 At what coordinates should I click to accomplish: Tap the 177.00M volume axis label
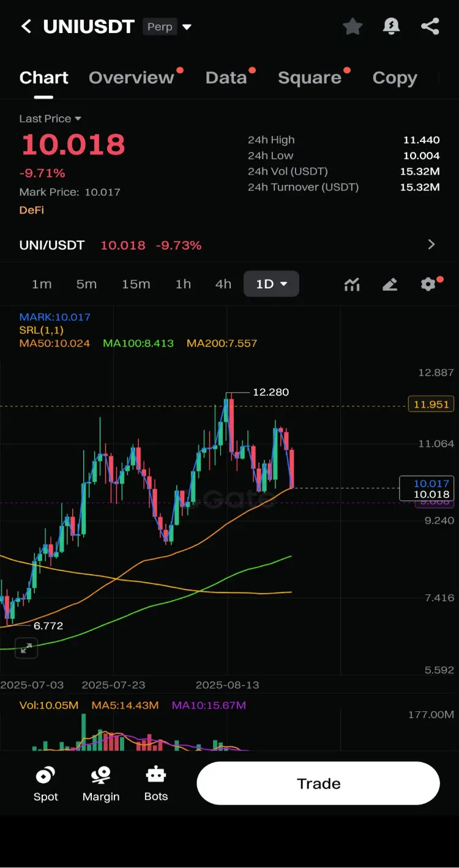point(431,714)
